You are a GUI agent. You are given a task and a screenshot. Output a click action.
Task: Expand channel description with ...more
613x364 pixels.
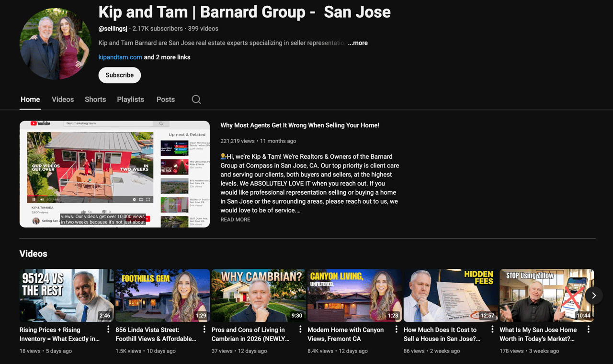click(358, 43)
